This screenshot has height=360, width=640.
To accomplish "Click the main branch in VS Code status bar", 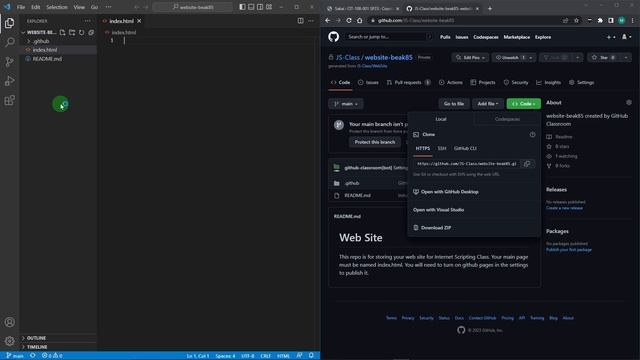I will coord(15,356).
